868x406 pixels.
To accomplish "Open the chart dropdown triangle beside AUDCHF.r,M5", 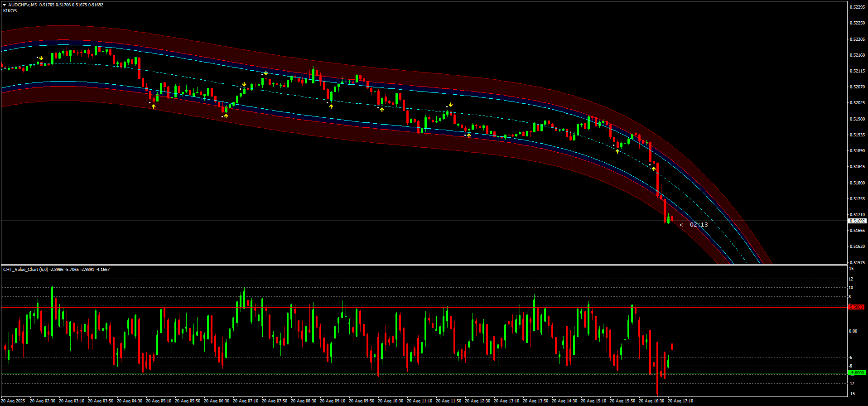I will [4, 5].
